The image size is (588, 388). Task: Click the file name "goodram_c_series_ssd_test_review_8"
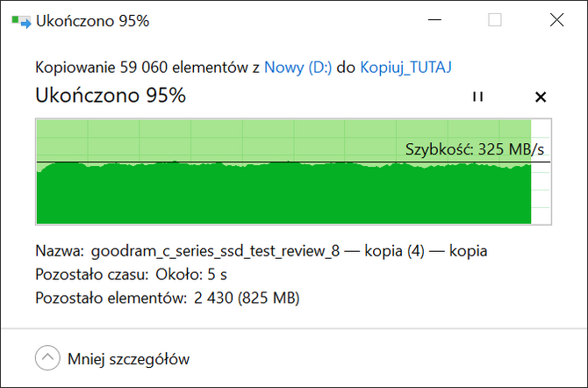(216, 251)
